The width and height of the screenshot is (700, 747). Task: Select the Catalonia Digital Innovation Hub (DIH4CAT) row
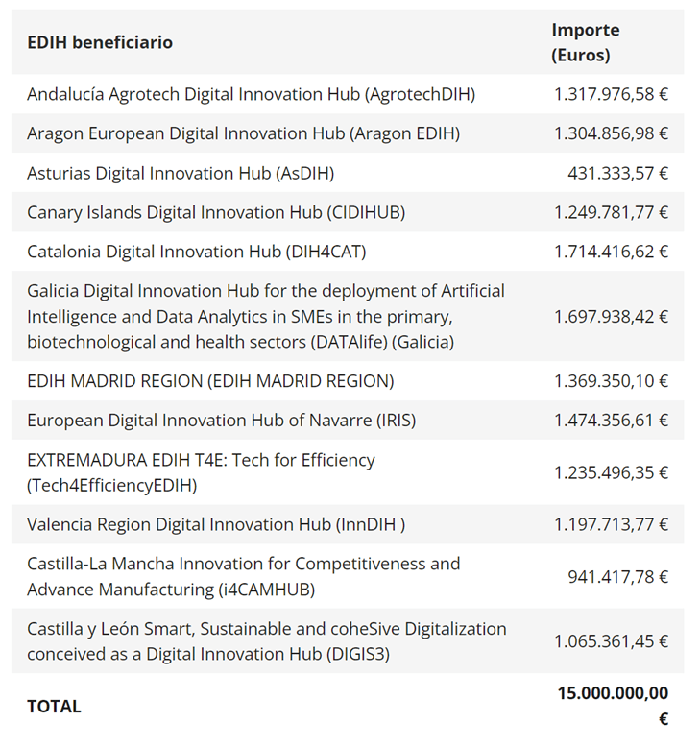tap(196, 252)
